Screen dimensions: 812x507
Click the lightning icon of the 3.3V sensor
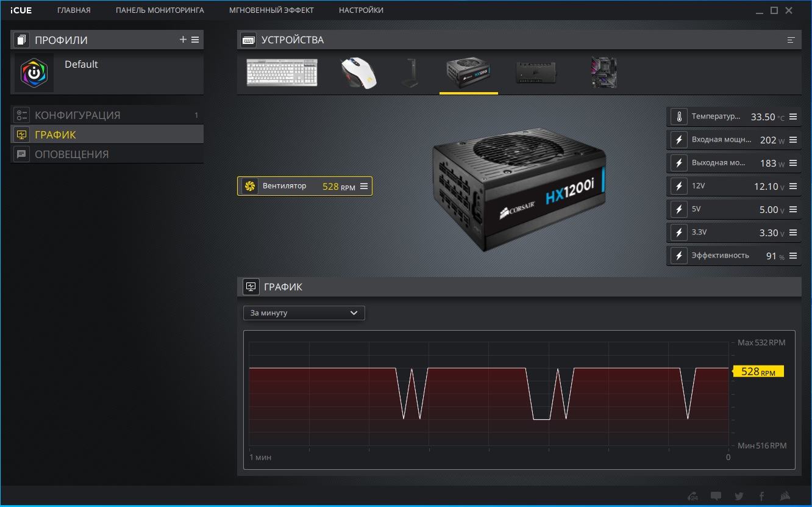coord(678,232)
